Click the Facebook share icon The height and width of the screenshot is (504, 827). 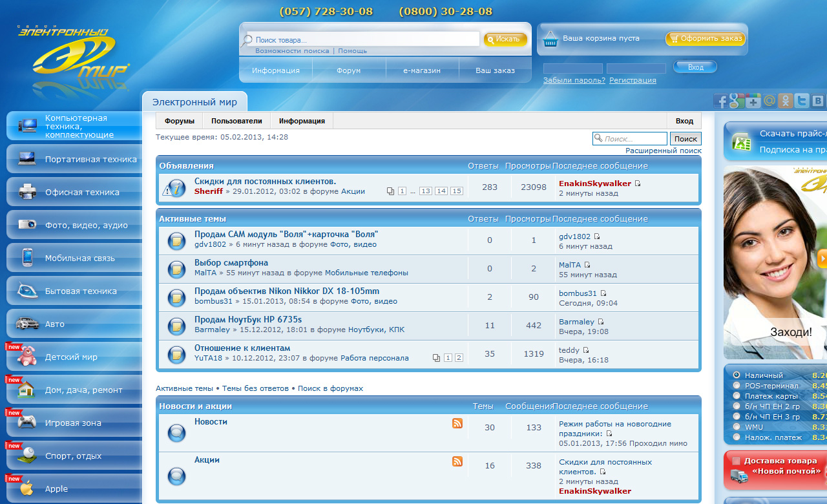(720, 101)
